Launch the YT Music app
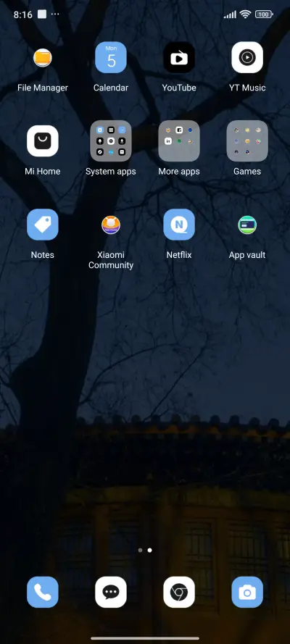This screenshot has height=644, width=290. click(247, 57)
